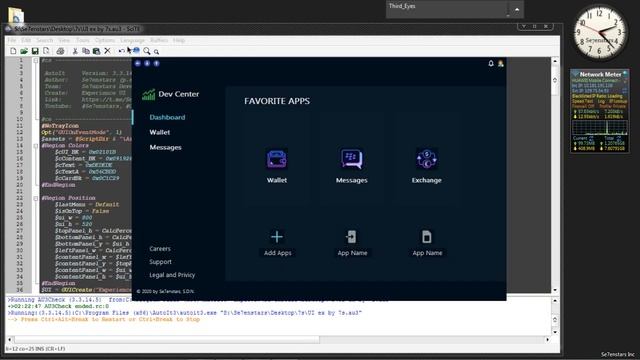
Task: Click the horizontal scrollbar right arrow
Action: [548, 340]
